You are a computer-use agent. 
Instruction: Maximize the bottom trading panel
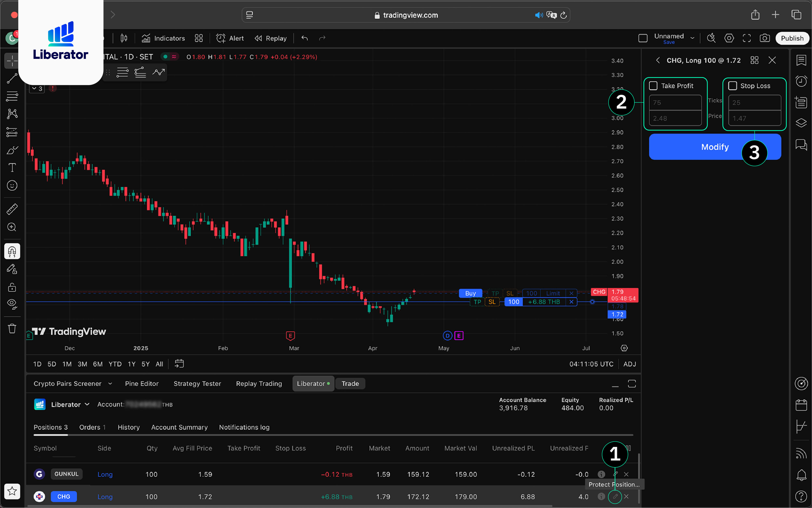click(632, 384)
